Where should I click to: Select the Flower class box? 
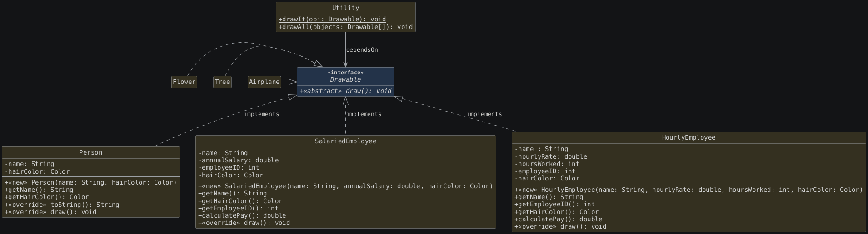tap(184, 82)
